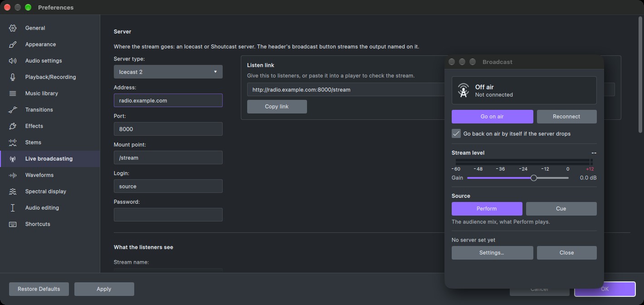Screen dimensions: 644x305
Task: Click the 'What the listeners see' heading
Action: coord(143,247)
